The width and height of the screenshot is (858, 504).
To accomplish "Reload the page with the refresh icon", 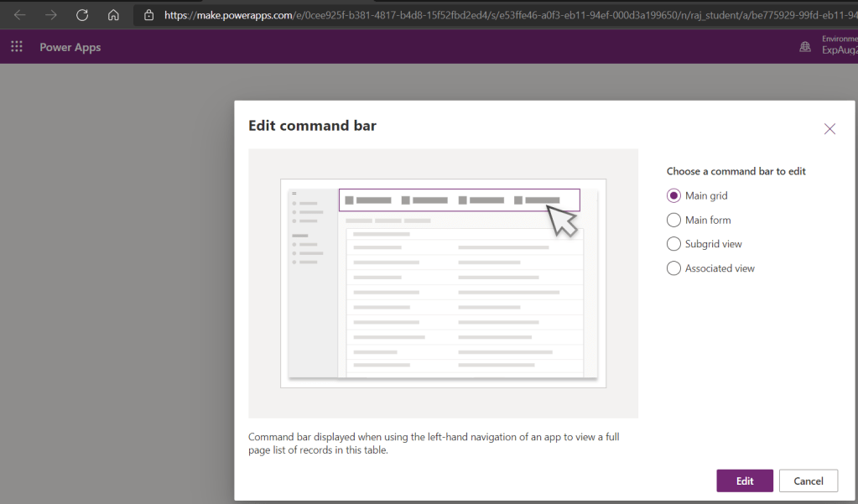I will [x=82, y=15].
